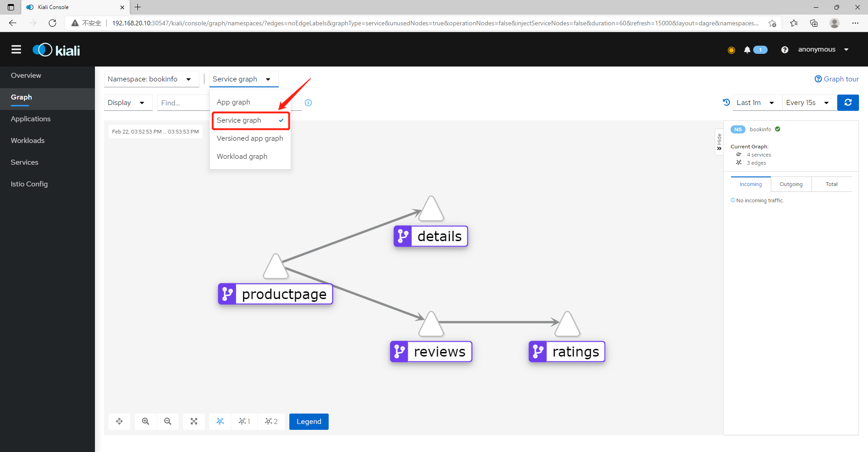Screen dimensions: 868x452
Task: Click the reviews triangle node
Action: (x=431, y=325)
